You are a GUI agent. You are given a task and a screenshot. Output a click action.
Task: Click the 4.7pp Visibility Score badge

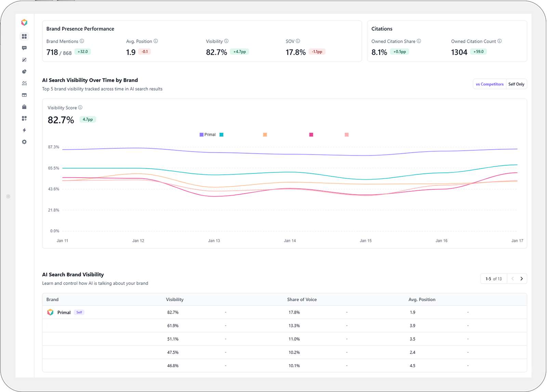point(88,119)
